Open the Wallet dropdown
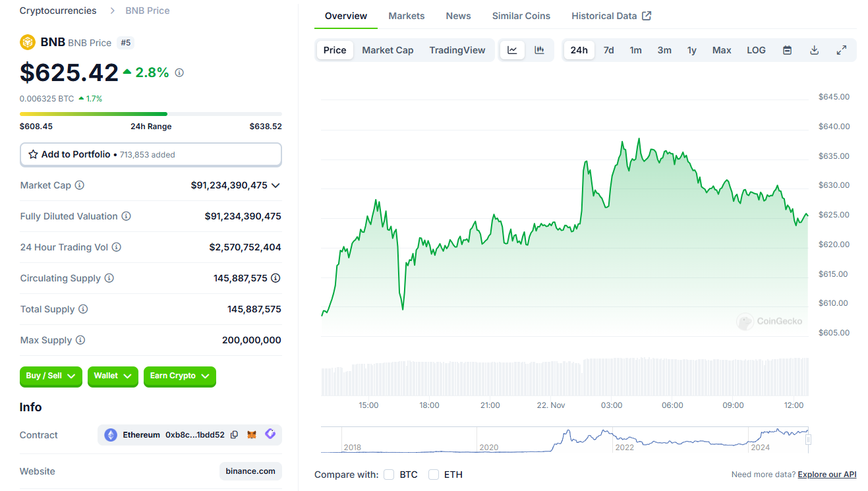 (113, 376)
